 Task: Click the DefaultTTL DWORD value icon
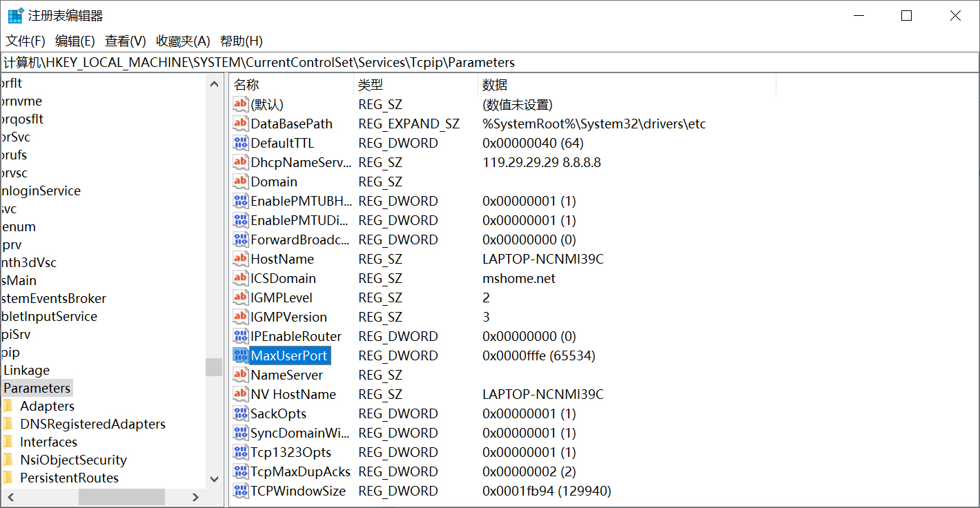tap(240, 143)
